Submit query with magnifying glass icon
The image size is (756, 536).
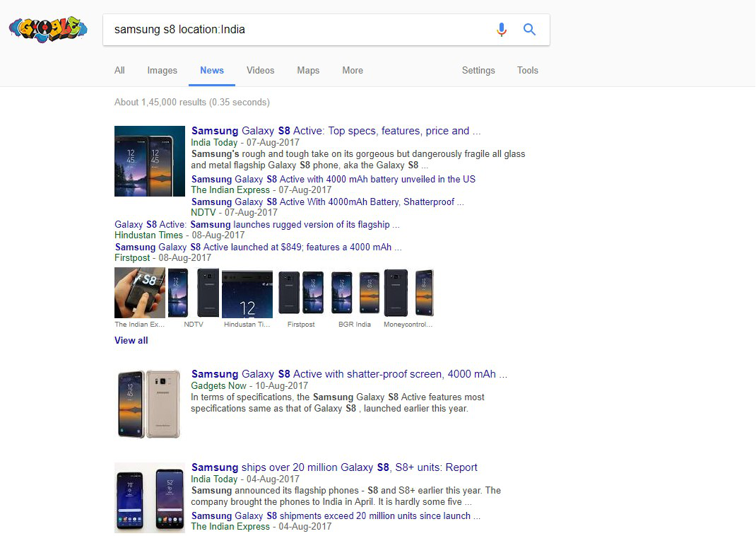click(529, 30)
